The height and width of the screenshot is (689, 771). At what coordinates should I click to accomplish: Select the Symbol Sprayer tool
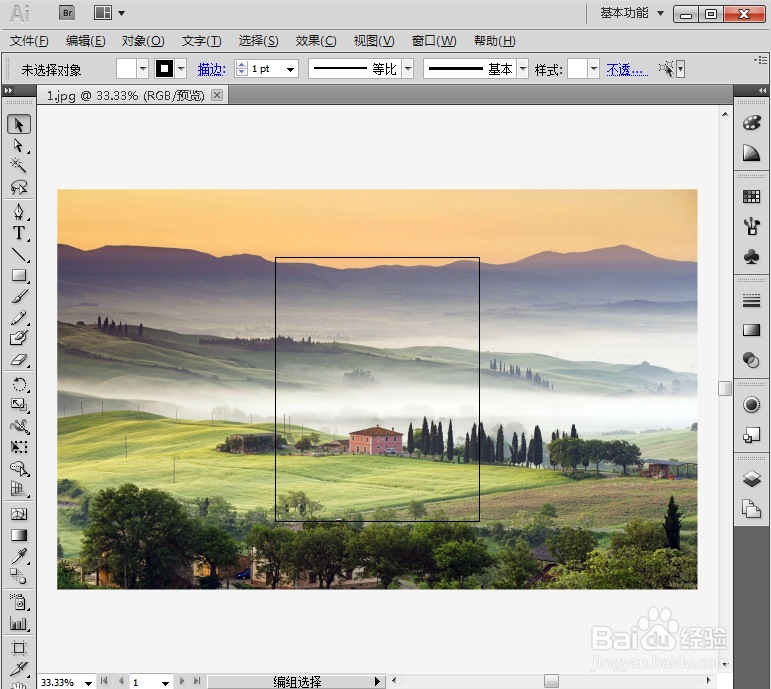click(x=19, y=602)
